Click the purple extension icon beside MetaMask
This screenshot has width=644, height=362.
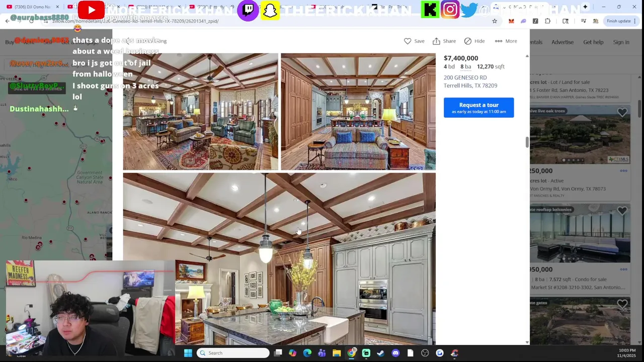(x=523, y=21)
